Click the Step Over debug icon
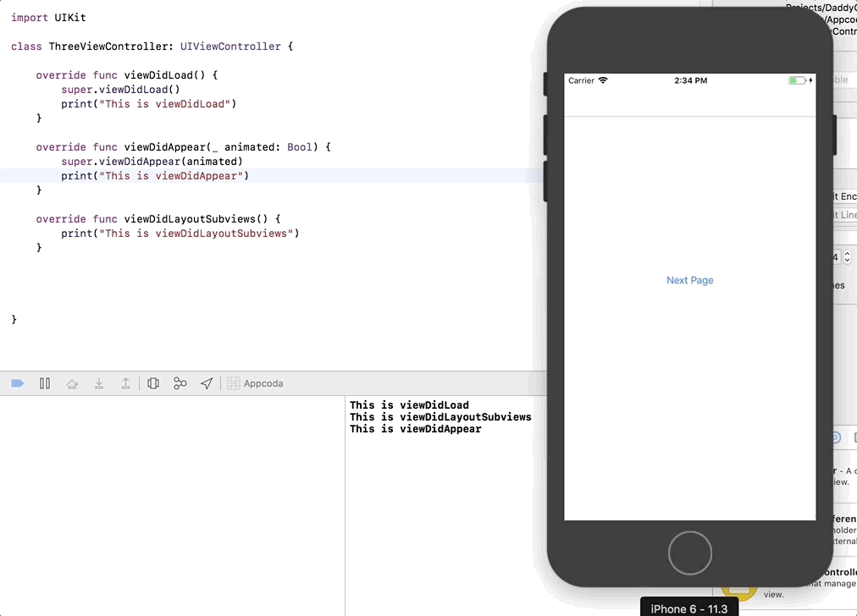This screenshot has height=616, width=857. 72,382
